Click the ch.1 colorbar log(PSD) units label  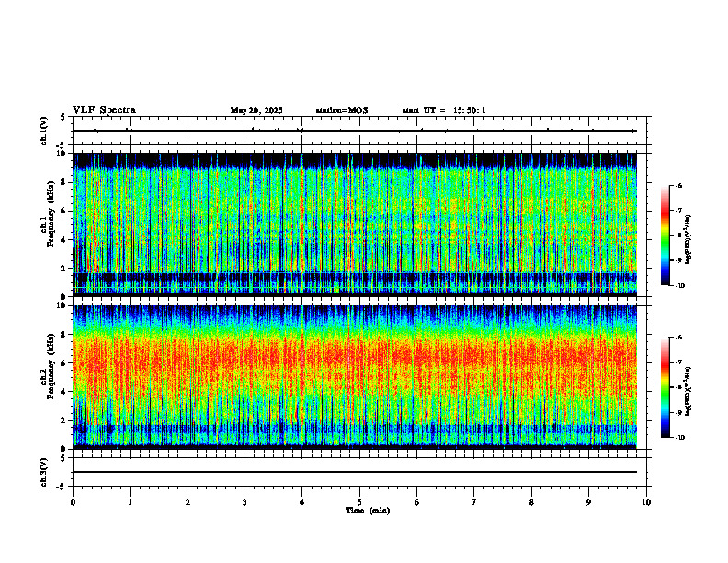pos(688,239)
